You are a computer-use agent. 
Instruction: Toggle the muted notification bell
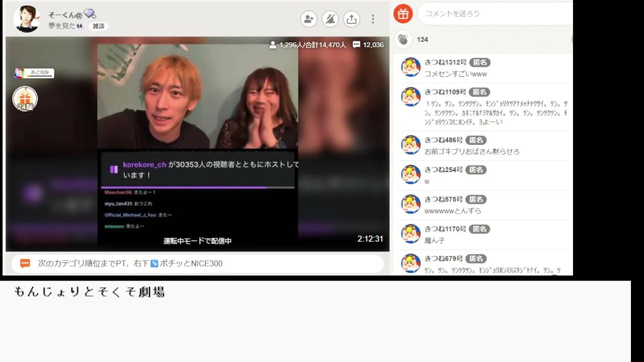point(330,19)
